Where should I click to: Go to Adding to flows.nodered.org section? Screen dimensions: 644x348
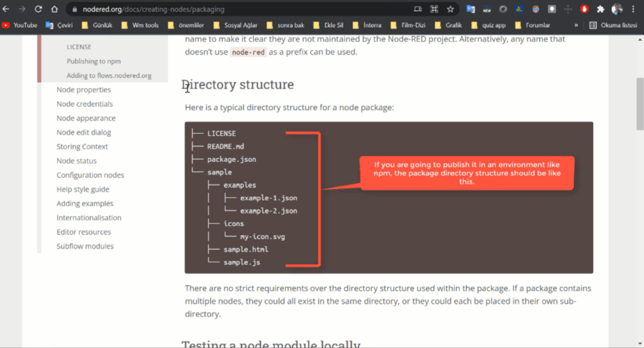tap(109, 76)
